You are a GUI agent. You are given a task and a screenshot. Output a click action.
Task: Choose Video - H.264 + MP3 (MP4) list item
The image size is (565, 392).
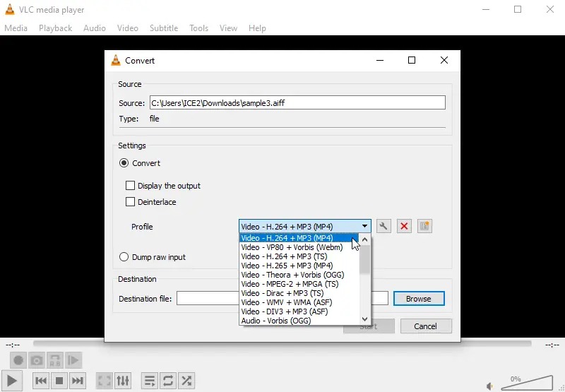pyautogui.click(x=299, y=238)
